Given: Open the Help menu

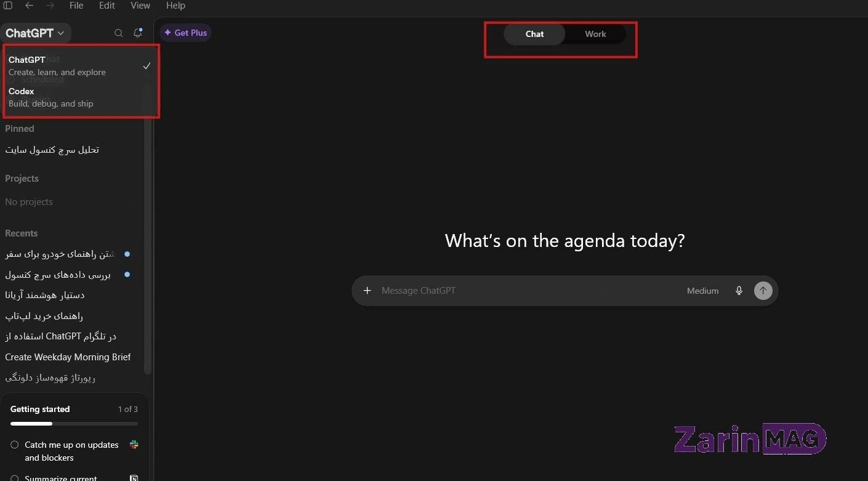Looking at the screenshot, I should [175, 6].
